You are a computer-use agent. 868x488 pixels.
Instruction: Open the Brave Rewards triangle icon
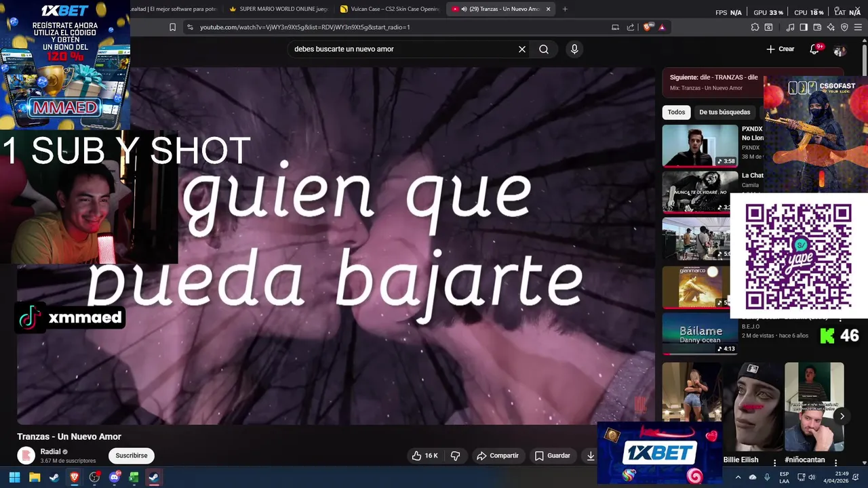pos(662,27)
